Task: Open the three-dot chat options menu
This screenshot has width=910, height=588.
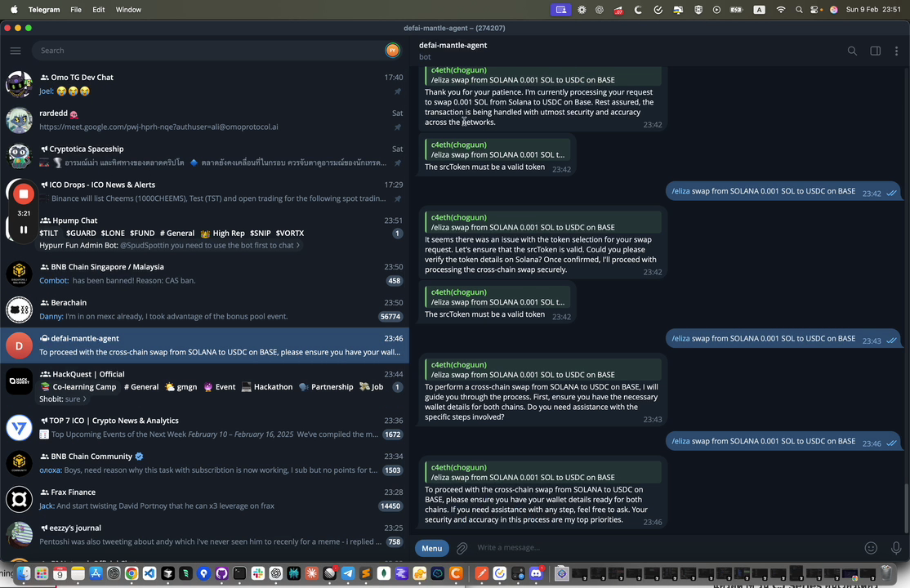Action: (x=896, y=51)
